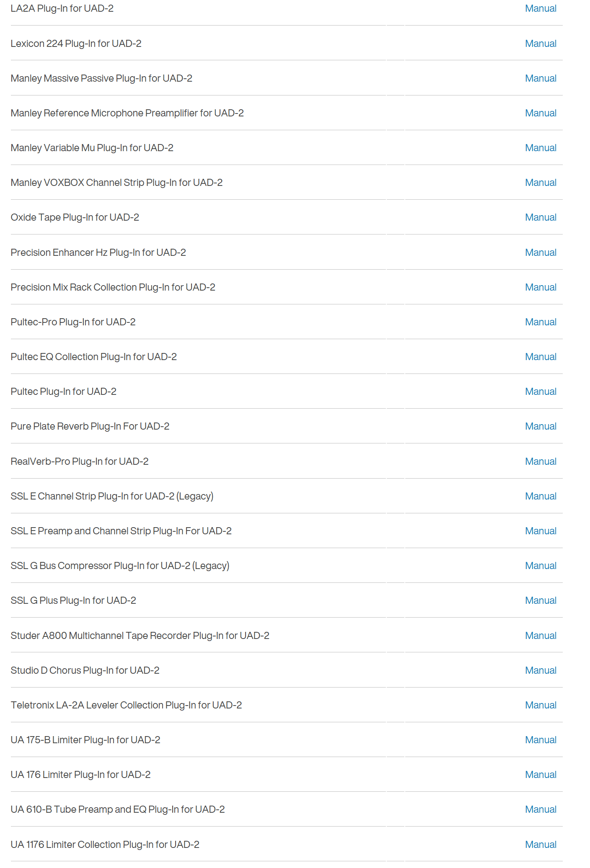Open Pultec EQ Collection manual link
Screen dimensions: 590x868
tap(541, 357)
